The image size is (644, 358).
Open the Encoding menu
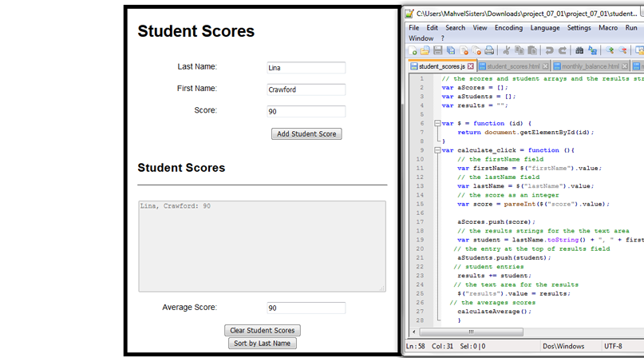[x=508, y=28]
